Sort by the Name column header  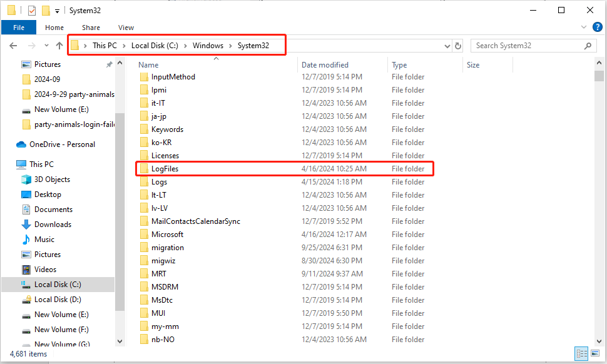pos(148,65)
